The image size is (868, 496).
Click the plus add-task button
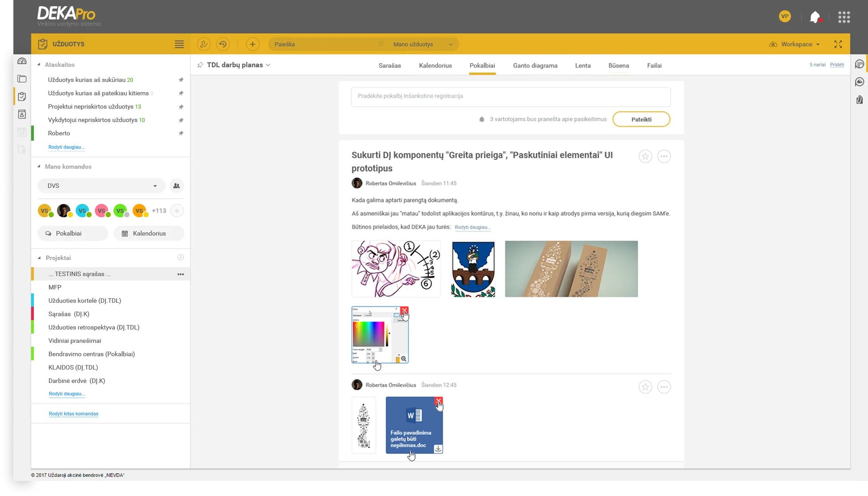(x=252, y=44)
